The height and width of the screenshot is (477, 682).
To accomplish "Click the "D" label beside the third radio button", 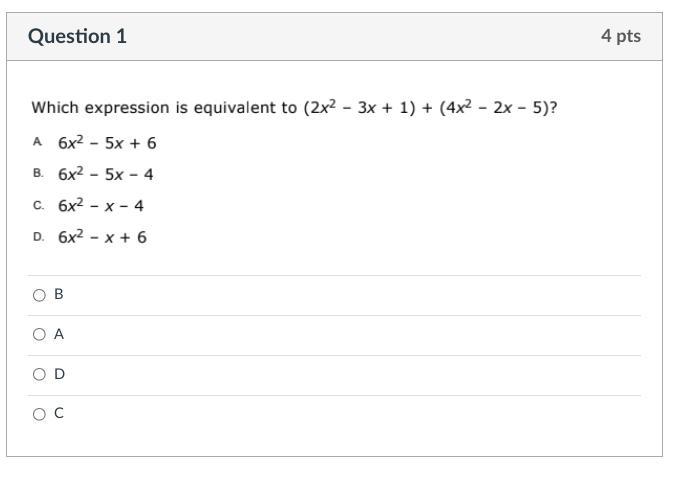I will tap(59, 374).
